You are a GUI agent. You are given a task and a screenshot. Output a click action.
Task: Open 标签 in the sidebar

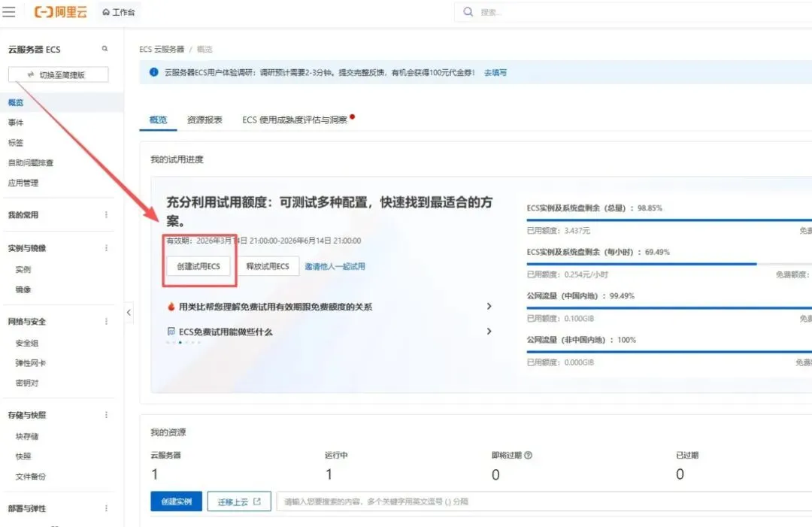click(16, 143)
